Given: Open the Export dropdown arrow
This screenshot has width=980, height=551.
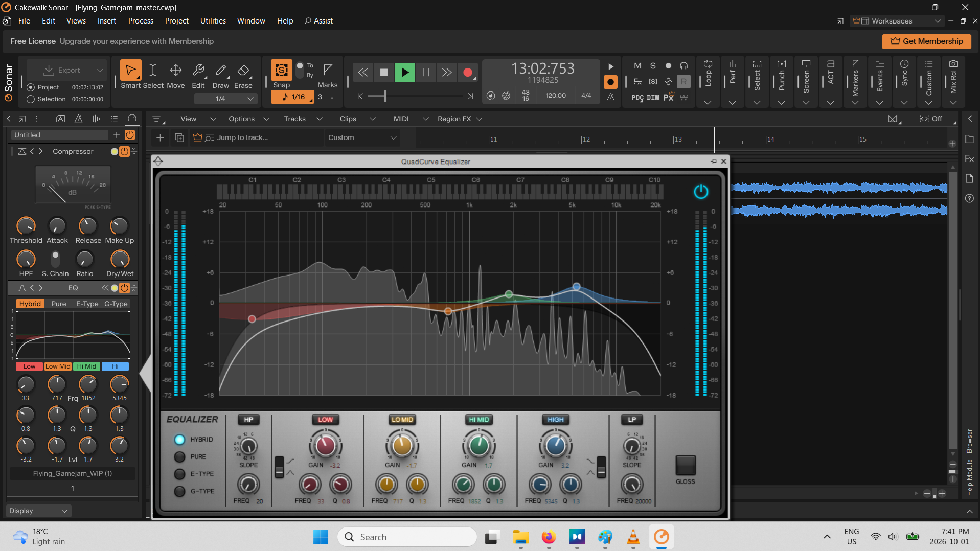Looking at the screenshot, I should 100,70.
